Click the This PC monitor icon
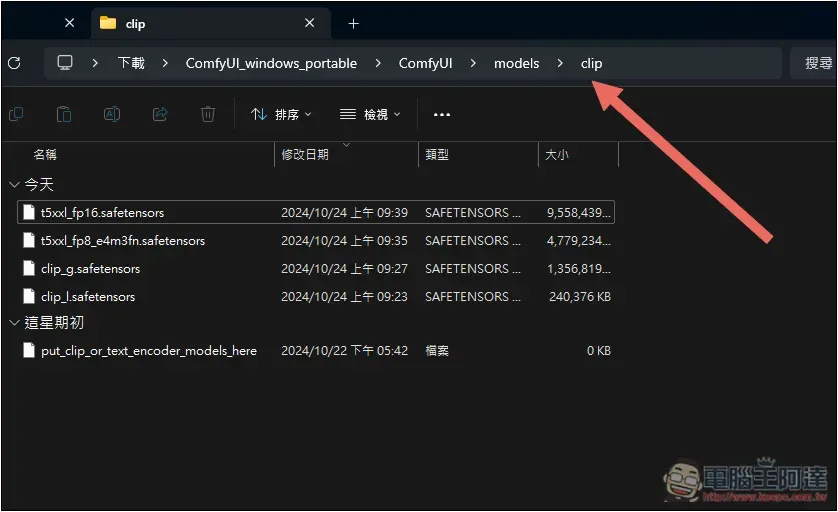 click(65, 63)
